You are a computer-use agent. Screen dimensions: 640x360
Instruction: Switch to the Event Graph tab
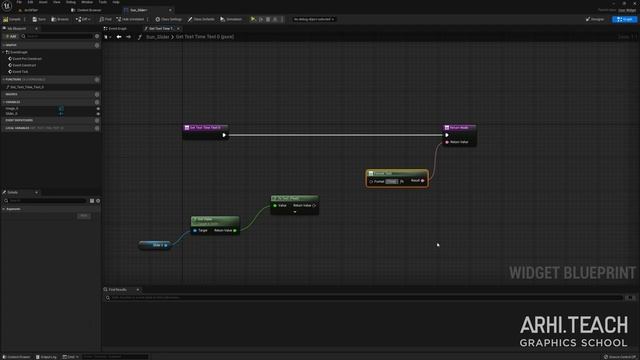(116, 29)
